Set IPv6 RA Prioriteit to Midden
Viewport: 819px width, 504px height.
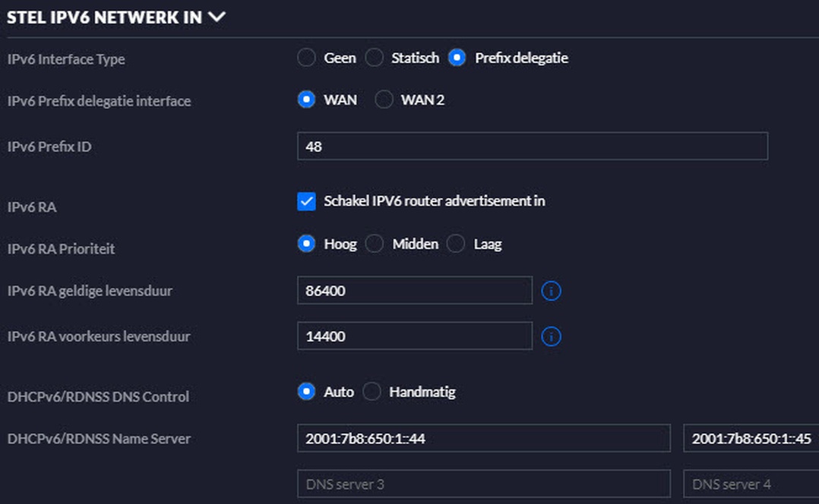(x=374, y=243)
